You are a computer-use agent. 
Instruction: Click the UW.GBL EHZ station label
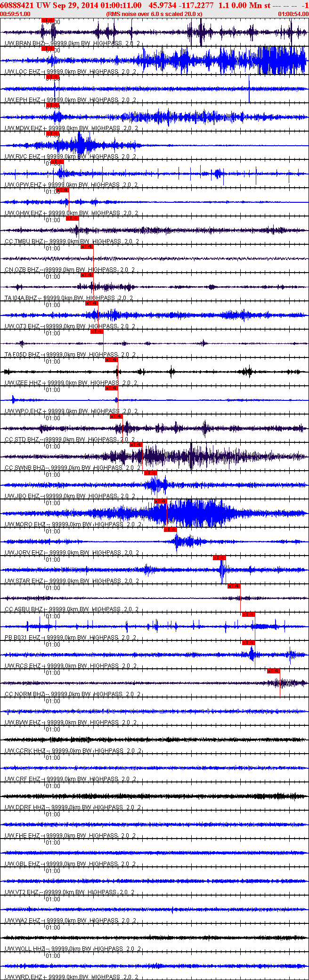pos(22,864)
